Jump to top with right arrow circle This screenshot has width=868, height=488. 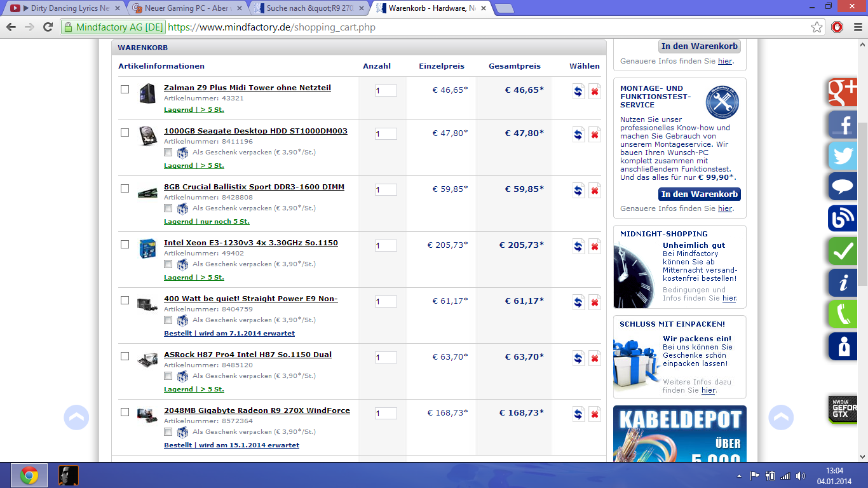pyautogui.click(x=781, y=417)
